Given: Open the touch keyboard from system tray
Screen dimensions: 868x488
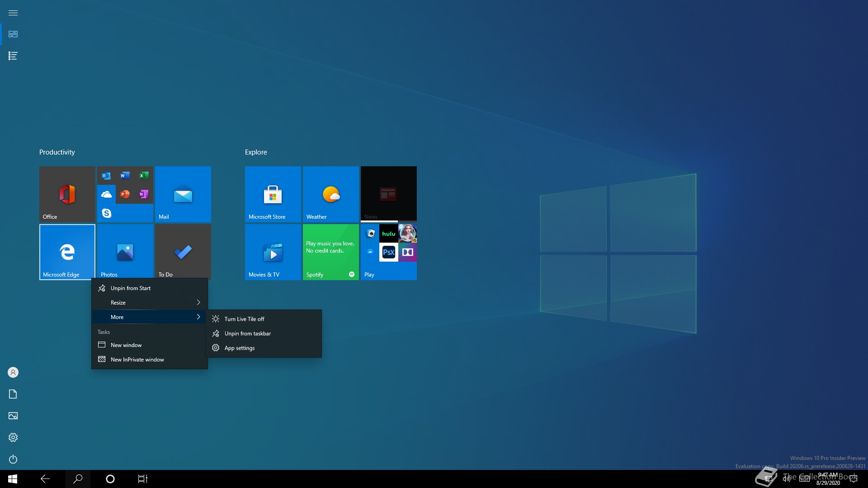Looking at the screenshot, I should [804, 479].
